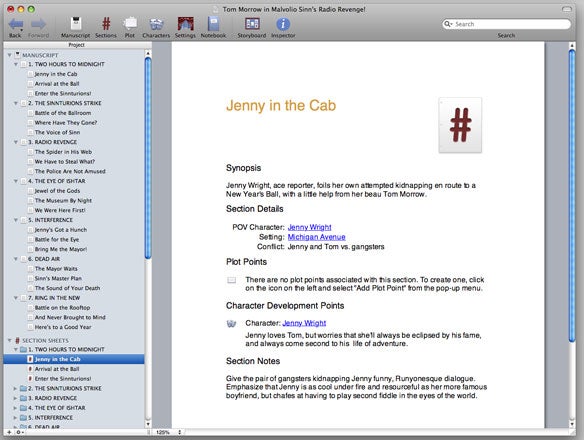Select The Spider in His Web section
The width and height of the screenshot is (584, 440).
(63, 152)
